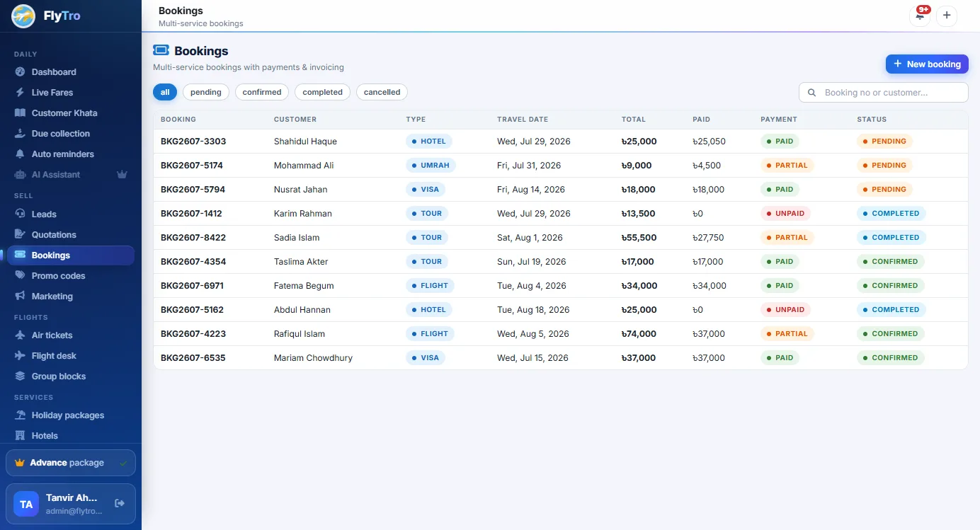The image size is (980, 530).
Task: Click Sadia Islam's PARTIAL payment badge
Action: coord(787,238)
